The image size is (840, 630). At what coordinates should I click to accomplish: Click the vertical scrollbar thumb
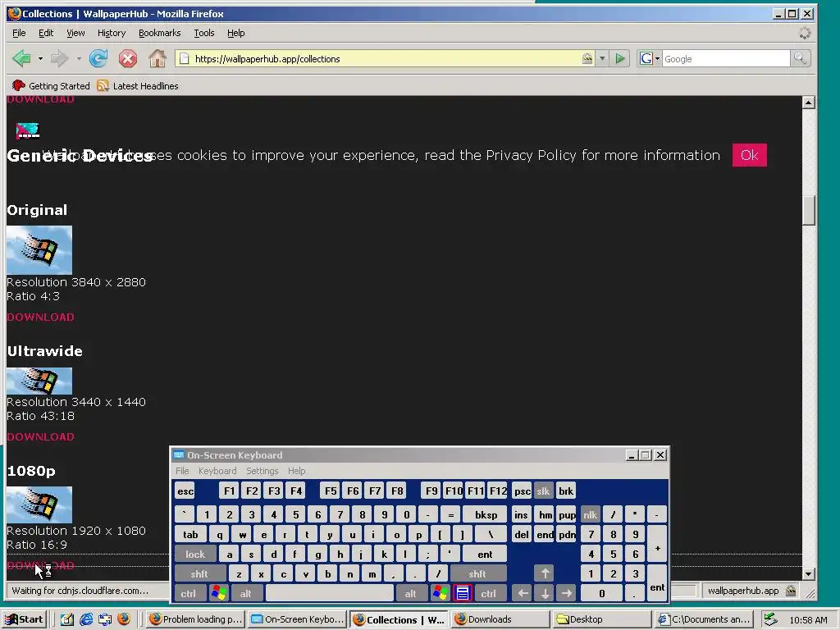pos(808,211)
